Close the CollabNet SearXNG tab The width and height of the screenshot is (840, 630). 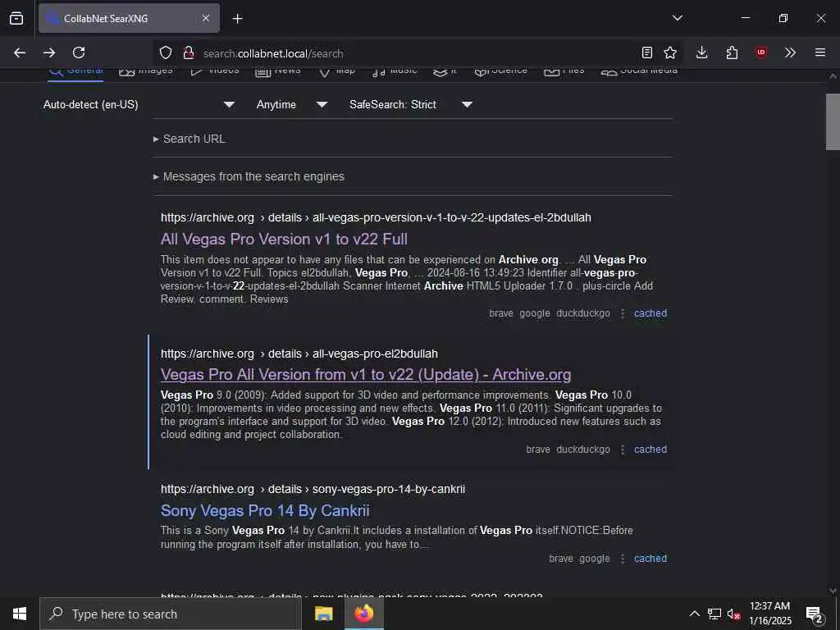[206, 18]
